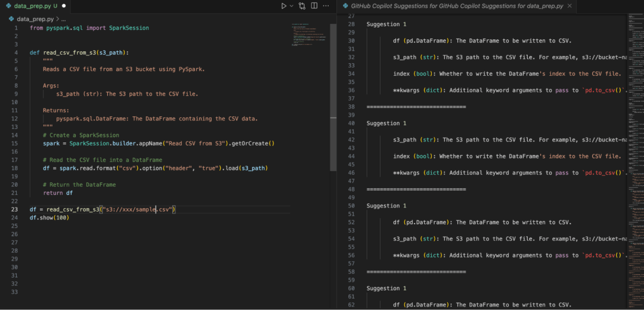
Task: Click 's3_path (str)' text on suggestions line 32
Action: tap(414, 57)
